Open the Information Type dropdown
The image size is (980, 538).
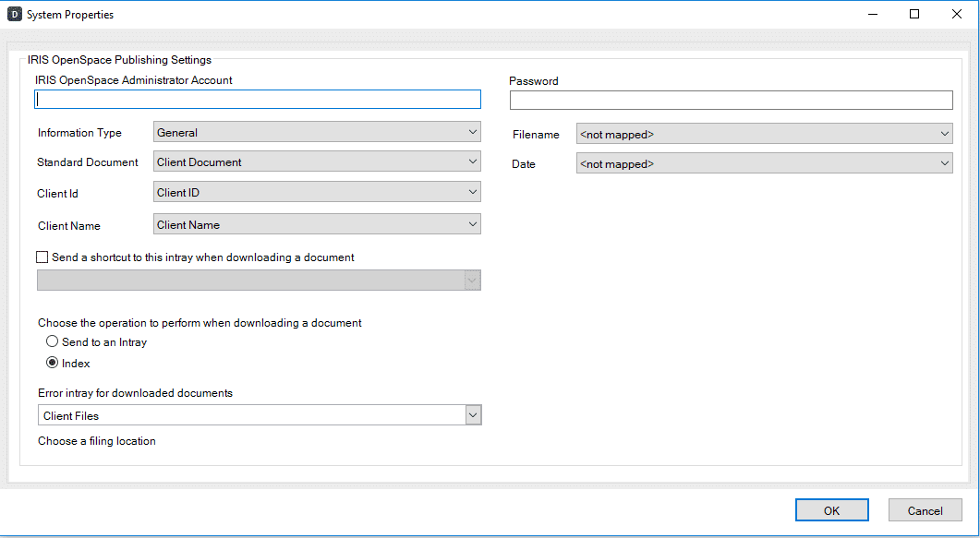[x=316, y=133]
